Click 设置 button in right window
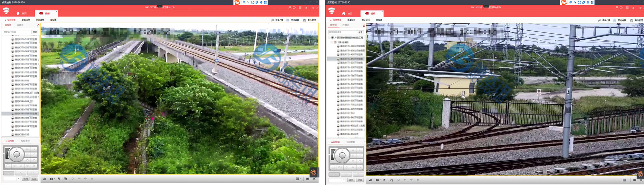This screenshot has width=644, height=185. pos(360,180)
